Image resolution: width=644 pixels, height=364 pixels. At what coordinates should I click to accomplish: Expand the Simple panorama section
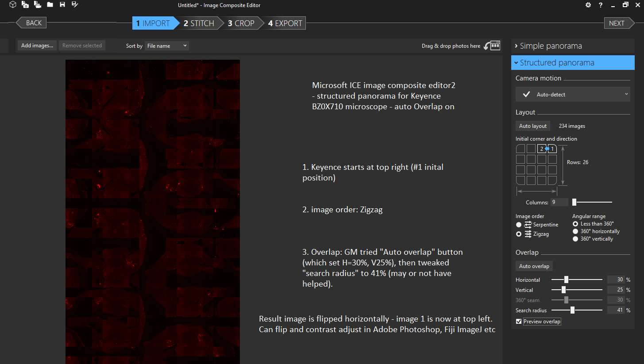click(573, 46)
